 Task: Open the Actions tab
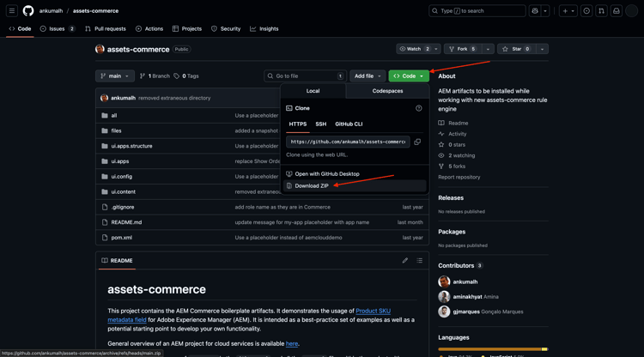(149, 28)
